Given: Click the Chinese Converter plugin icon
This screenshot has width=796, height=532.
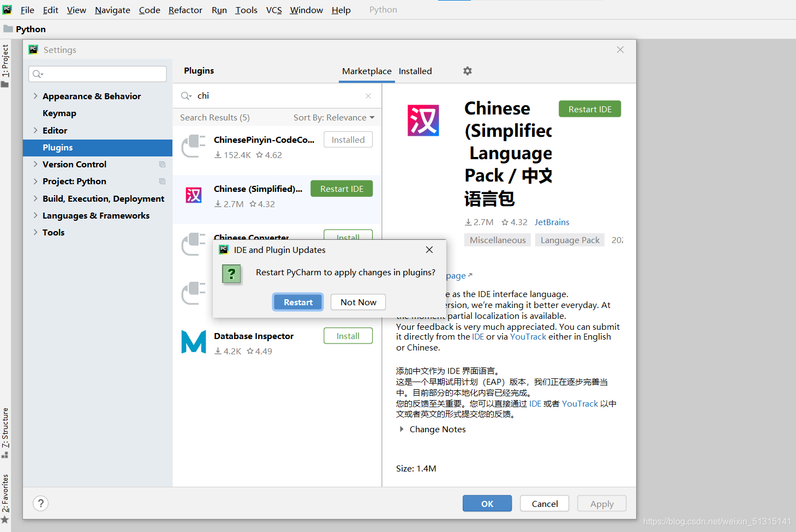Looking at the screenshot, I should [x=194, y=244].
